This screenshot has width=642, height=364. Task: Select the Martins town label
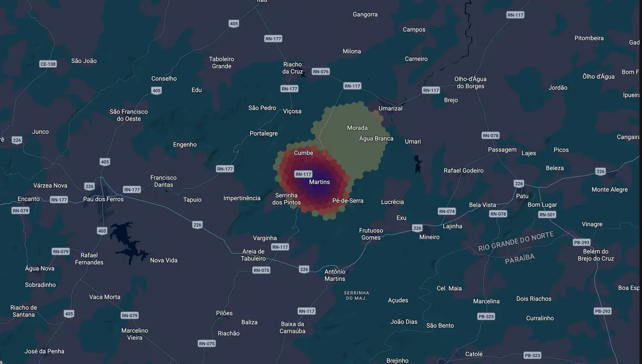319,182
